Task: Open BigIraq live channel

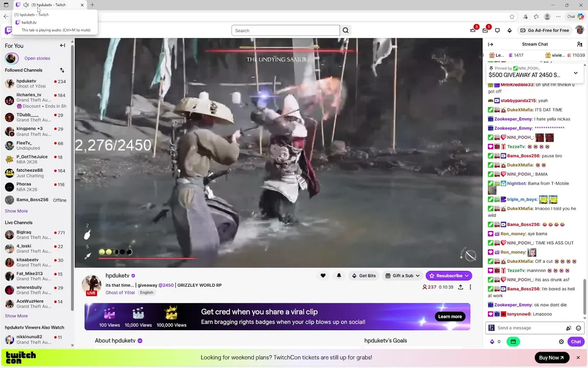Action: [x=36, y=235]
